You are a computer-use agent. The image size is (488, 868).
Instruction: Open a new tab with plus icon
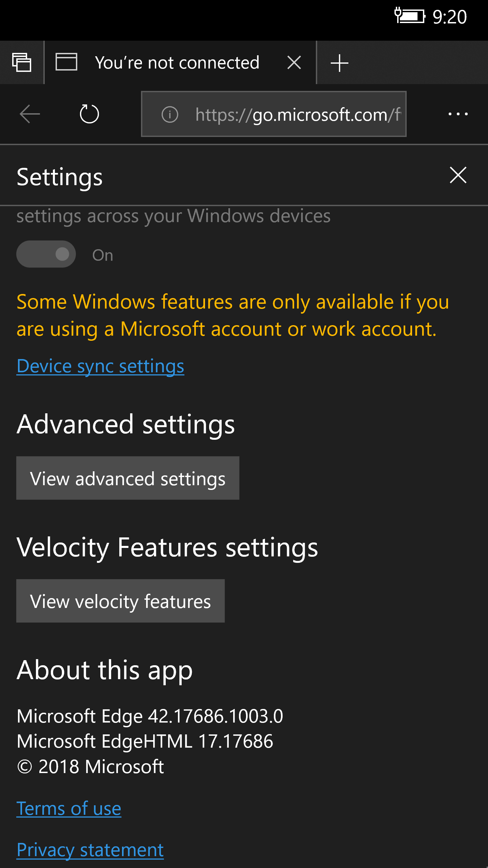point(339,63)
